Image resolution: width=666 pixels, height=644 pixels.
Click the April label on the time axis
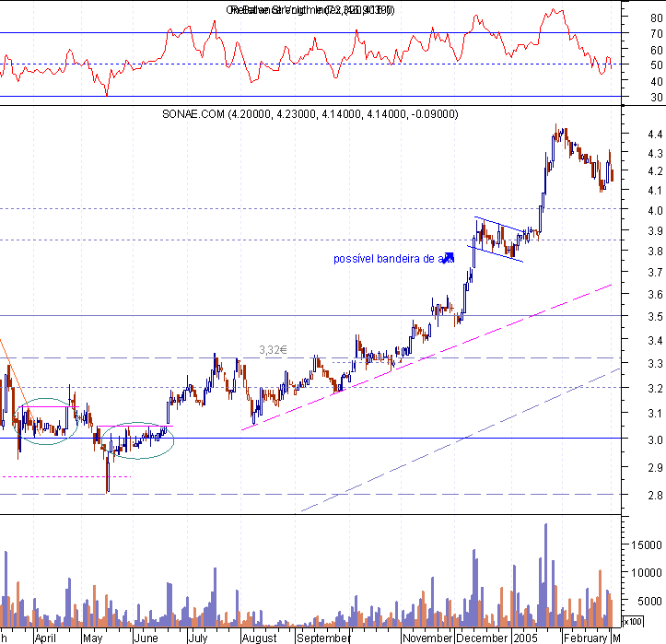(45, 638)
